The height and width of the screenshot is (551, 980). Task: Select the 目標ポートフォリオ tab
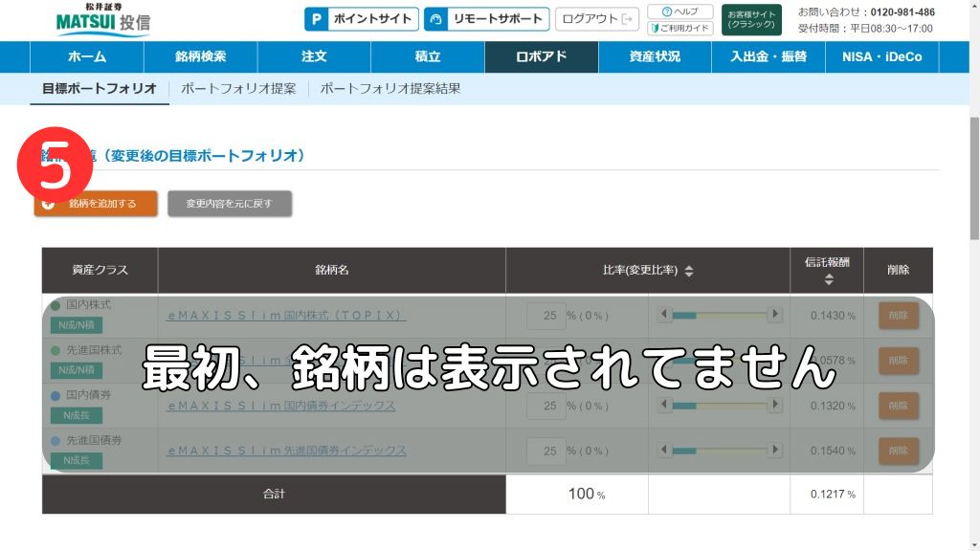100,89
